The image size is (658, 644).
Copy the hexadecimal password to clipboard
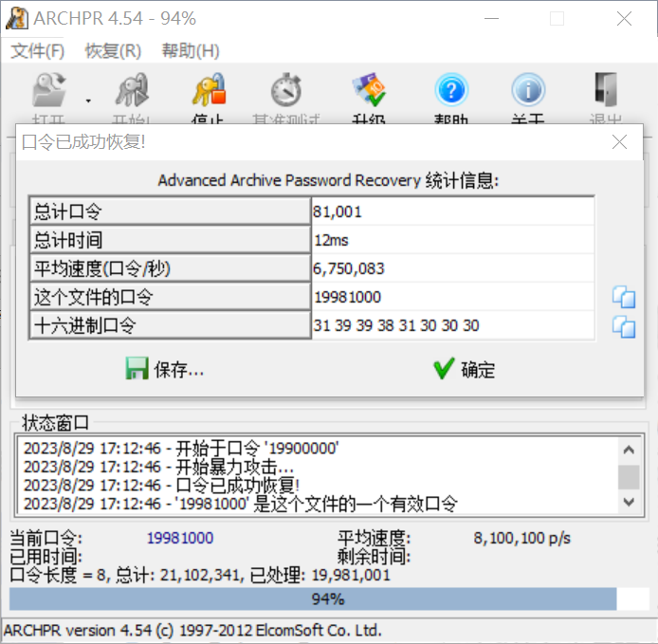click(x=624, y=326)
